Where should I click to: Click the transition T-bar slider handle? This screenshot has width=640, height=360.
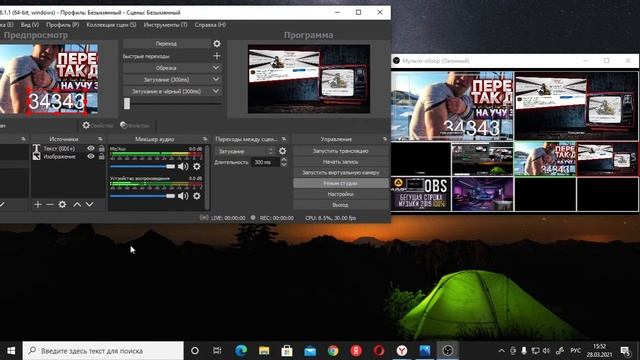[x=127, y=104]
